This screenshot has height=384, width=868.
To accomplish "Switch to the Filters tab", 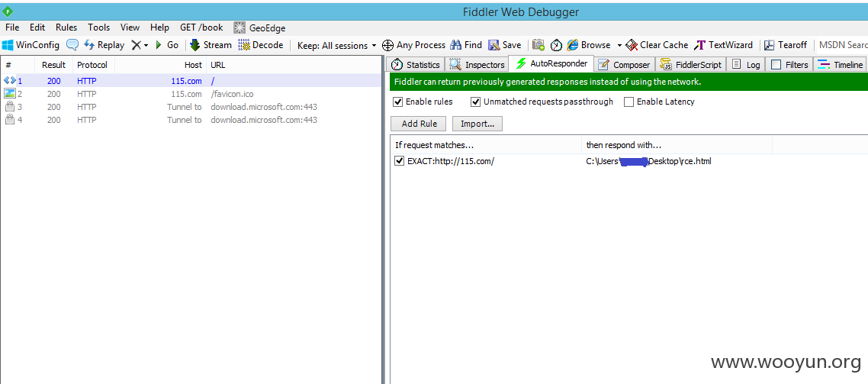I will pos(789,65).
